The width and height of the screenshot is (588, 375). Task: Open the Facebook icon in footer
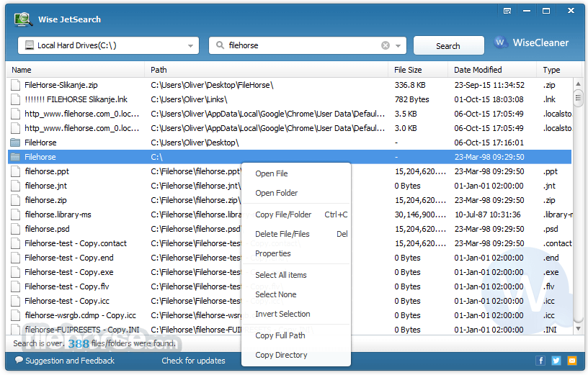point(540,361)
